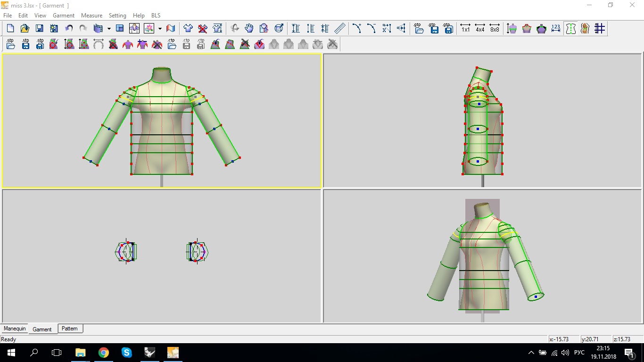Open Google Chrome from the taskbar
This screenshot has height=362, width=644.
104,353
